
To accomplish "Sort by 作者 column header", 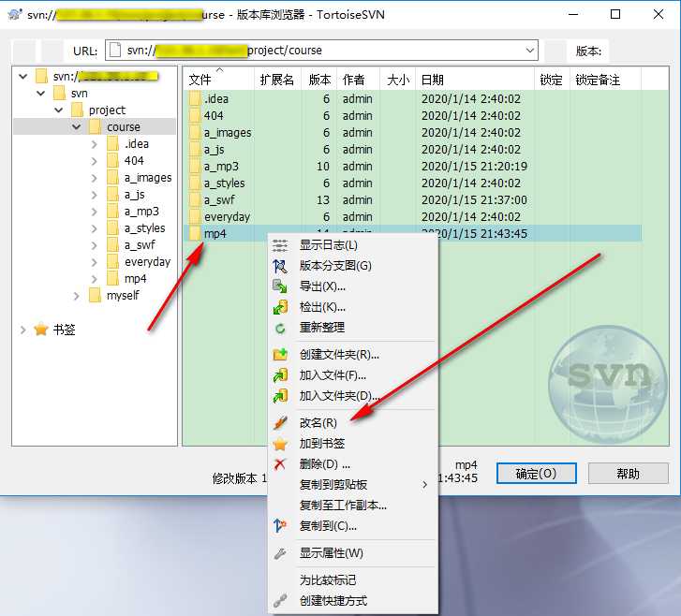I will pos(359,80).
